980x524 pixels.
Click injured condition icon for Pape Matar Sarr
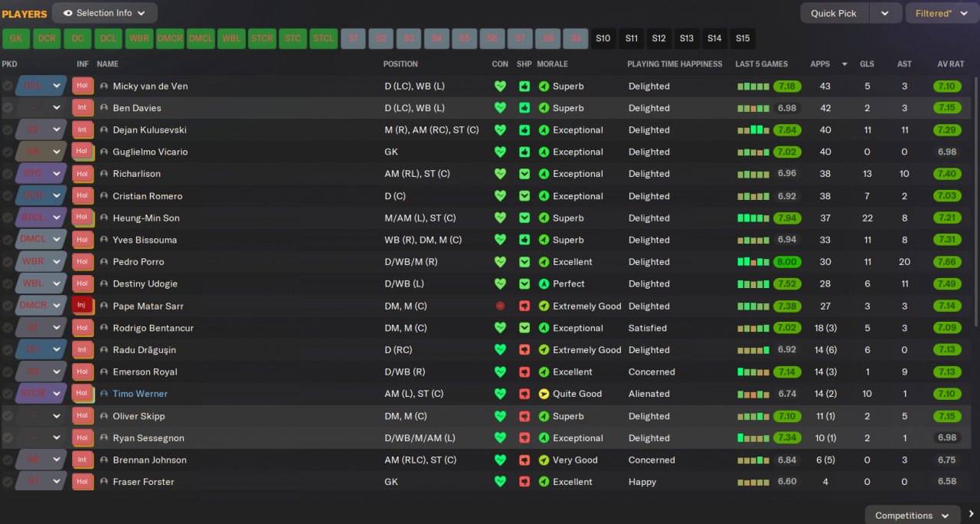(x=500, y=306)
